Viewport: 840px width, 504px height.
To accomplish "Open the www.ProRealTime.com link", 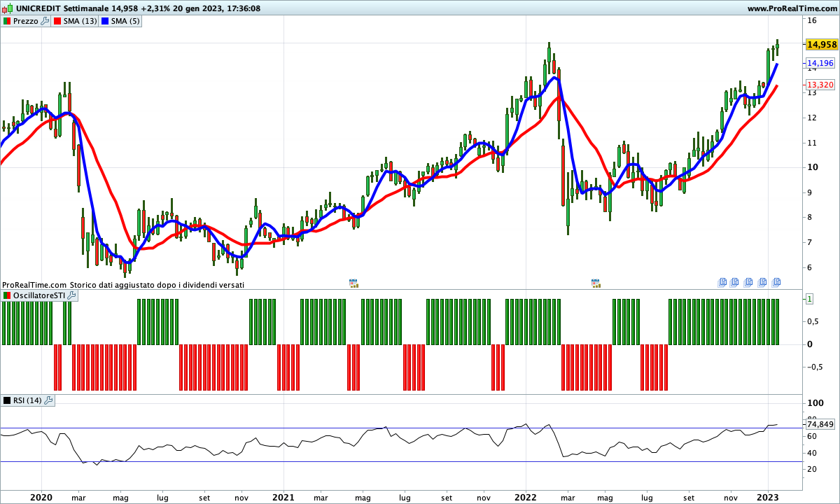I will pyautogui.click(x=792, y=8).
